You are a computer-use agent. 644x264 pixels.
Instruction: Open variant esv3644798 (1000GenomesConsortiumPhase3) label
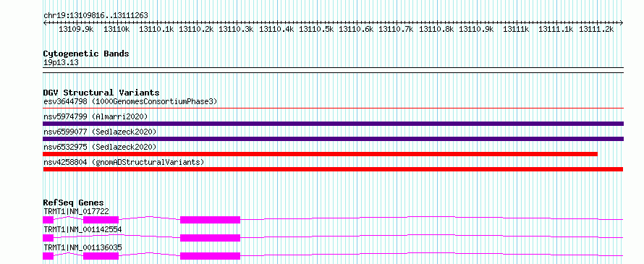130,101
